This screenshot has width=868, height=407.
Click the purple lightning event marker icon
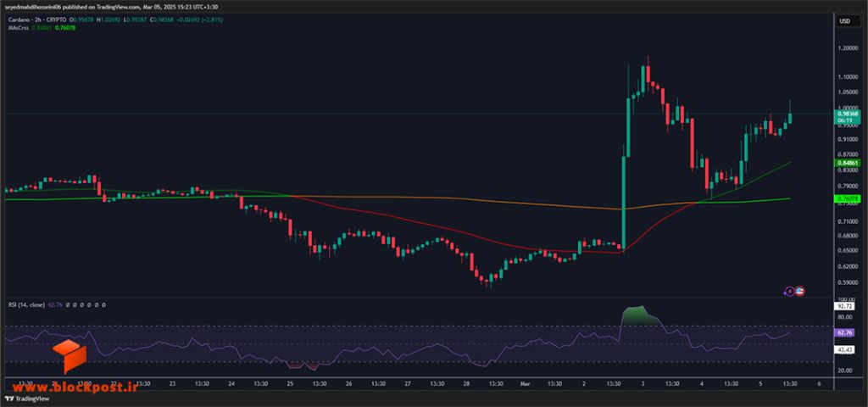click(x=791, y=291)
